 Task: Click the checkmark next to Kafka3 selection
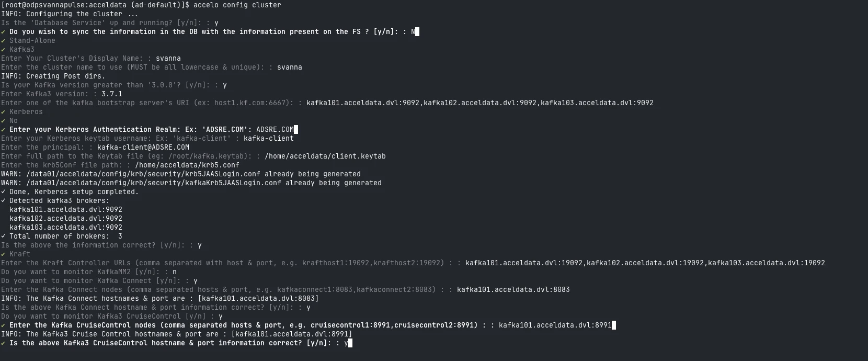click(x=3, y=49)
